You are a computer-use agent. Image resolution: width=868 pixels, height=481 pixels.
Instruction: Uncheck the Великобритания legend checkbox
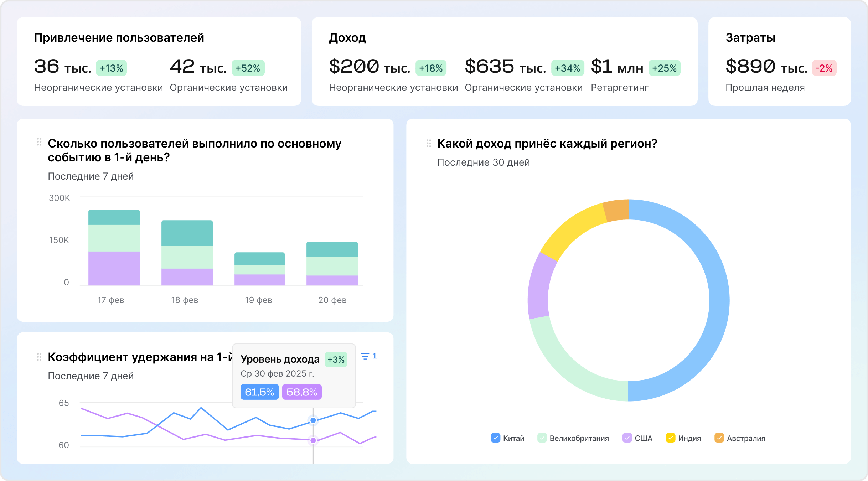(542, 438)
